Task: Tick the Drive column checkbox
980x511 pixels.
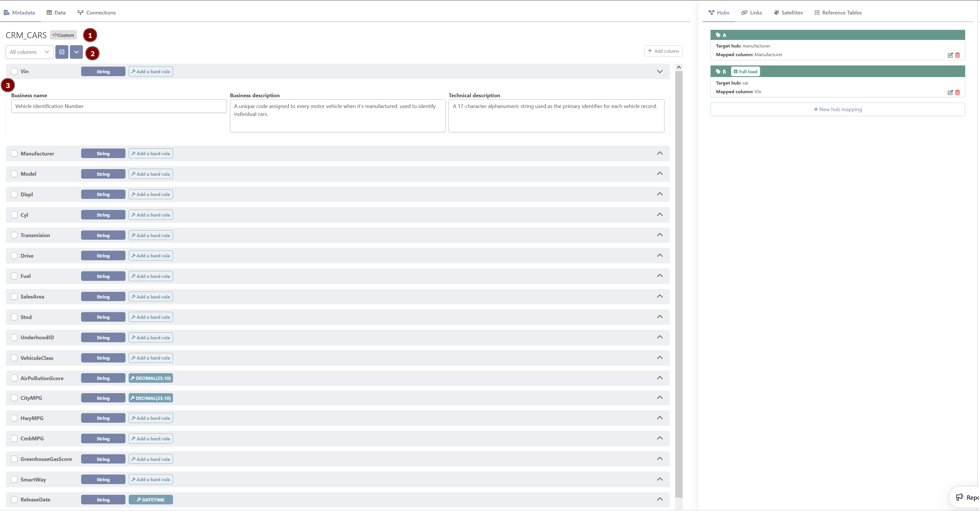Action: [14, 256]
